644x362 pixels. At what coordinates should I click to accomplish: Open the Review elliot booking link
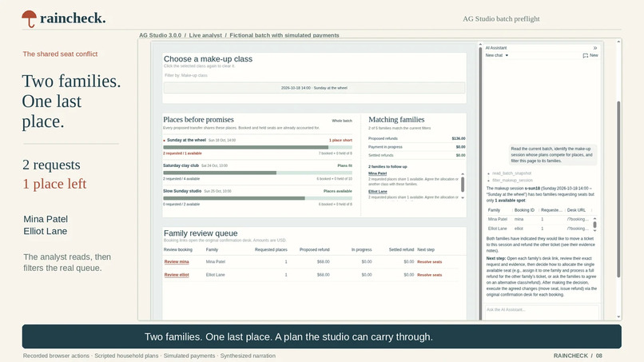(177, 275)
